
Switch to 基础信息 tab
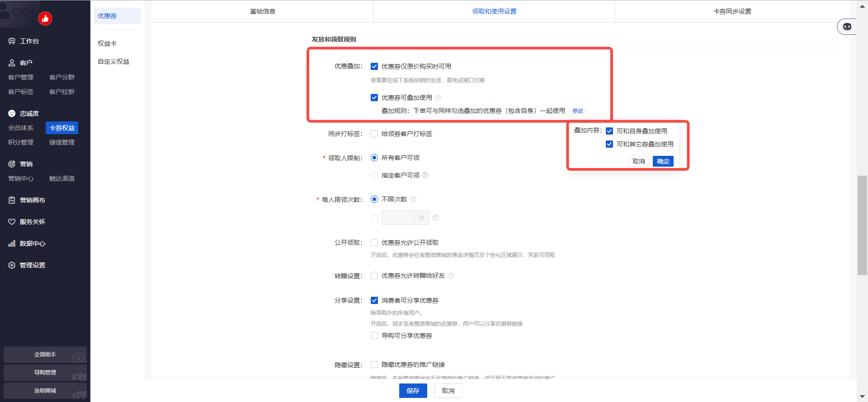coord(263,11)
